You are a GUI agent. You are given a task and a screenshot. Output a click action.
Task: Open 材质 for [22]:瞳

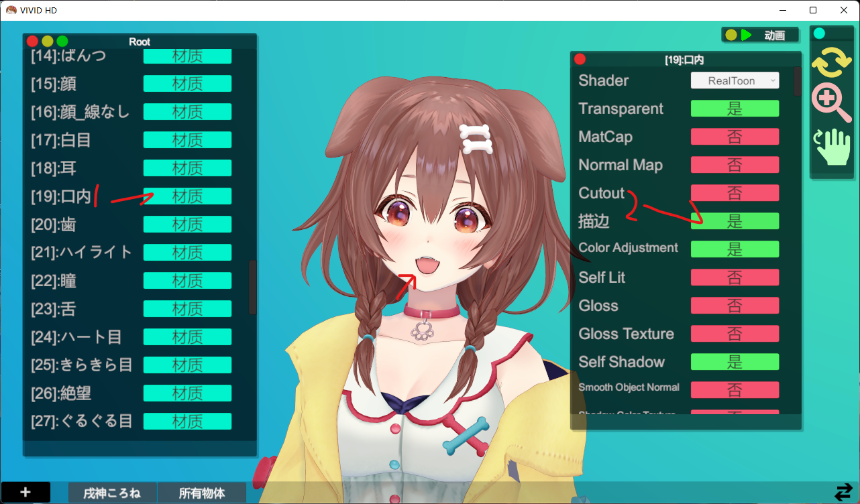pos(187,281)
